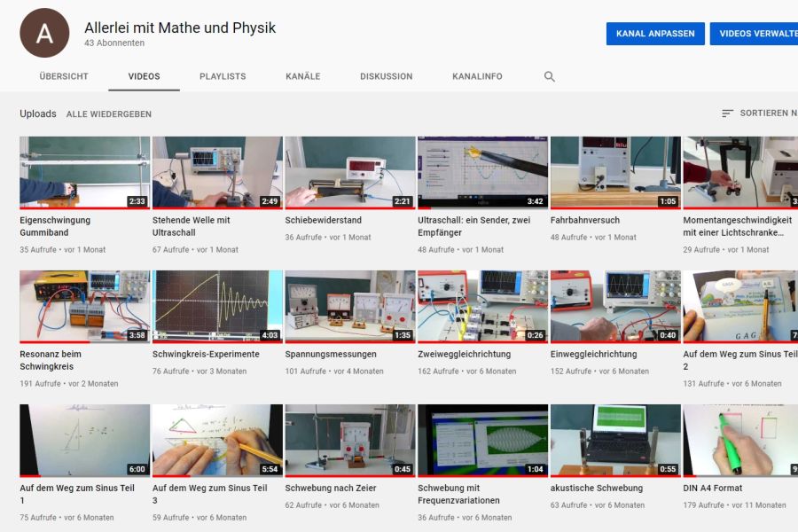Image resolution: width=798 pixels, height=532 pixels.
Task: Open DIN A4 Format thumbnail
Action: [740, 441]
